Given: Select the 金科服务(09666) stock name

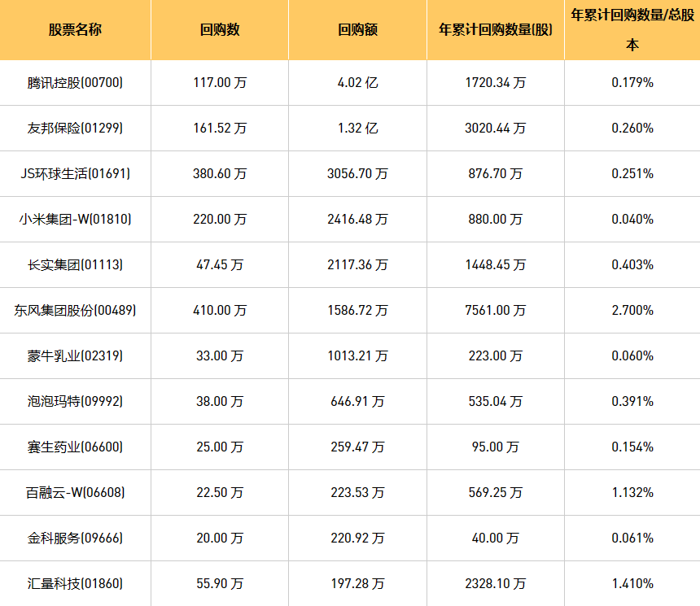Looking at the screenshot, I should [x=75, y=538].
